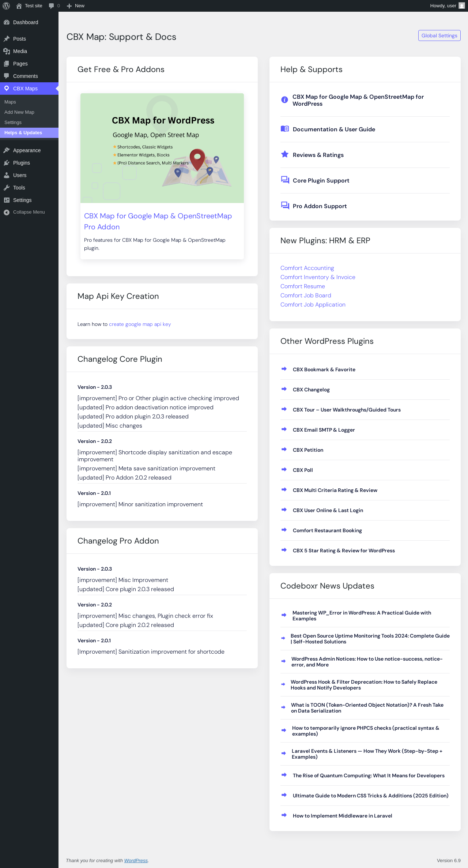468x868 pixels.
Task: Open CBX User Online & Last Login link
Action: click(328, 511)
